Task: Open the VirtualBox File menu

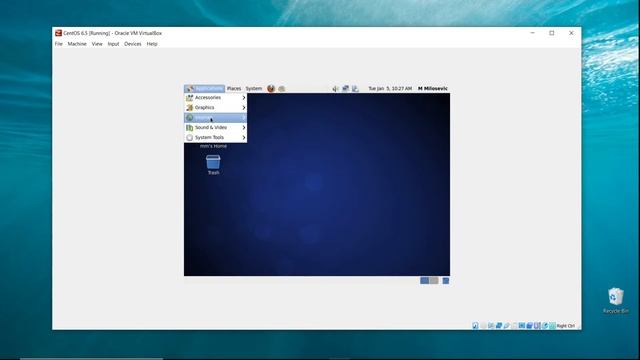Action: pyautogui.click(x=59, y=44)
